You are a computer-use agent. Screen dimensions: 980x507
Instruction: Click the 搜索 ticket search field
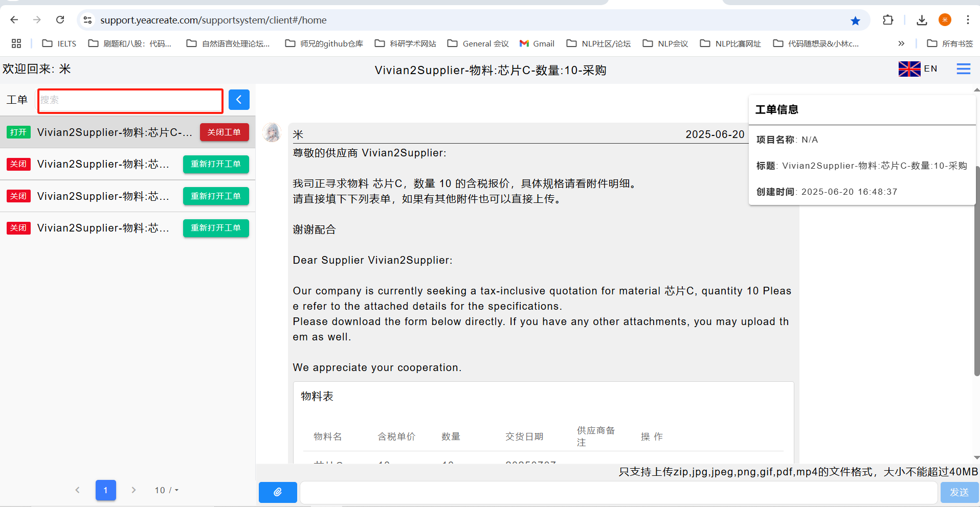coord(130,100)
